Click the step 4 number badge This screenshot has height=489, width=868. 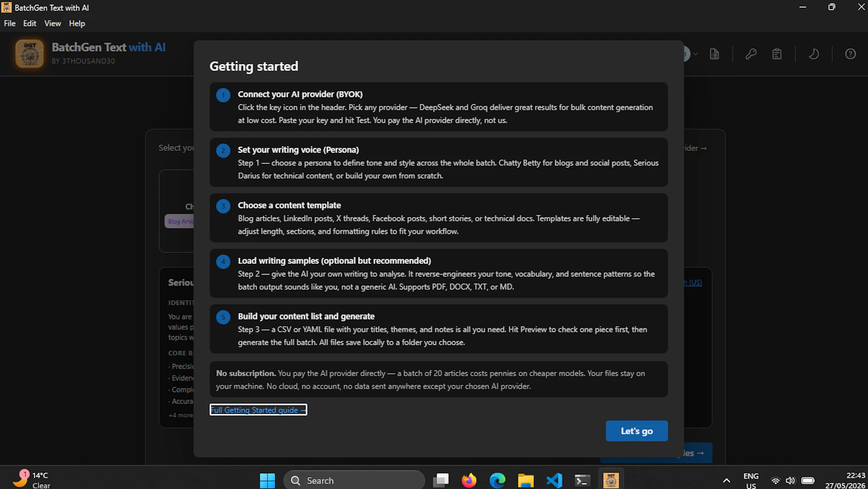(x=223, y=262)
